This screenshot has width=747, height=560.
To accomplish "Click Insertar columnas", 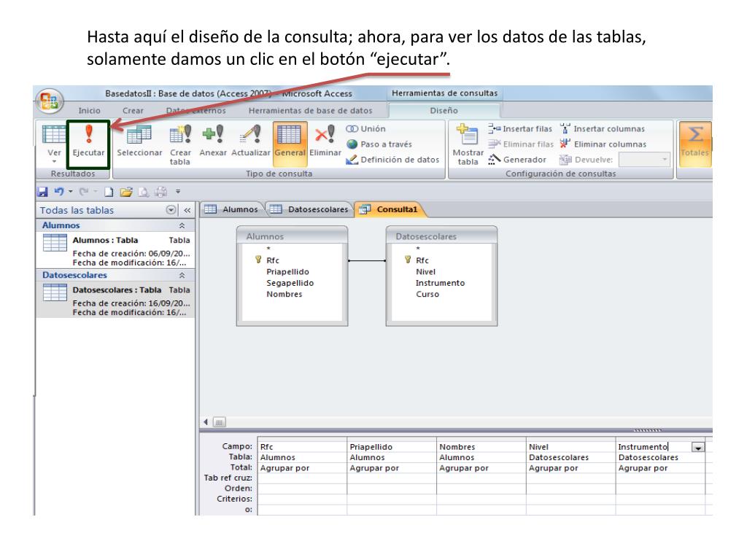I will coord(603,129).
